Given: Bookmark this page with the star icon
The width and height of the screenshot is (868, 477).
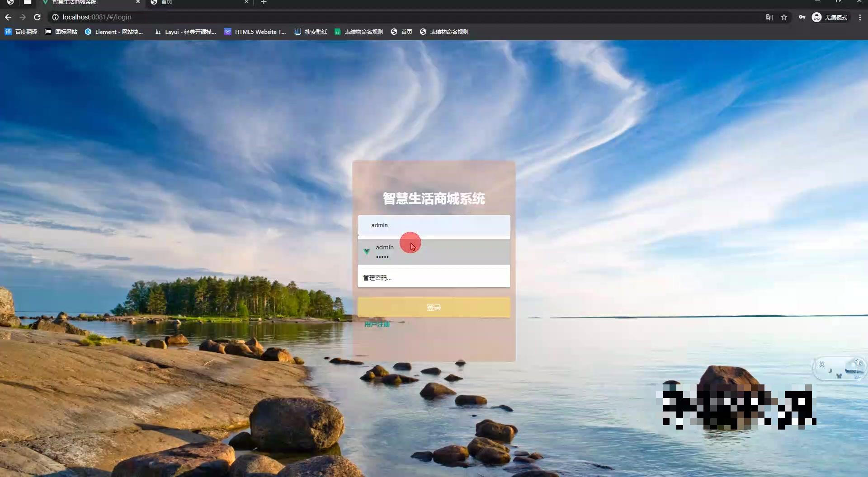Looking at the screenshot, I should pos(784,17).
